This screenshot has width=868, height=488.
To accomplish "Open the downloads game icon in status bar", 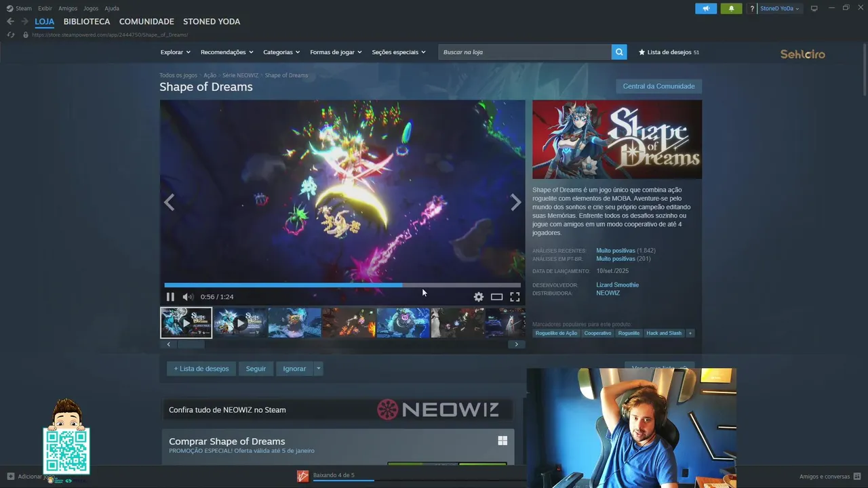I will coord(303,476).
